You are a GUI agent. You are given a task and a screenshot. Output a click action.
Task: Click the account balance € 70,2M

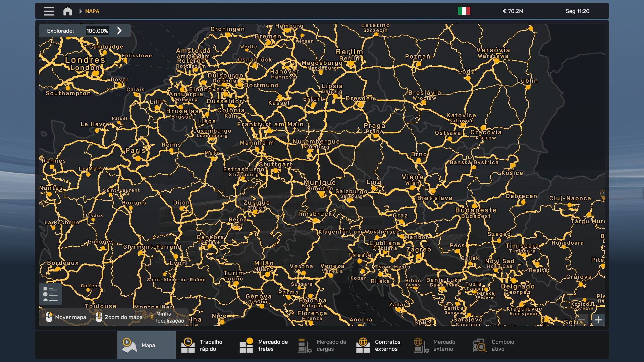pyautogui.click(x=513, y=11)
